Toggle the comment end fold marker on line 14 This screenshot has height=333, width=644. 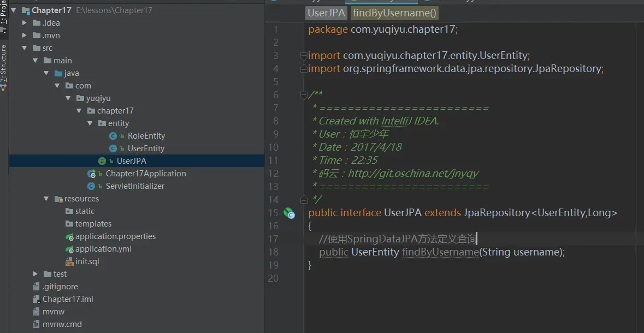(304, 199)
